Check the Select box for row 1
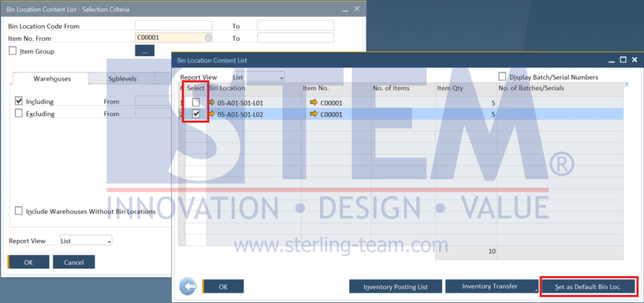This screenshot has height=303, width=644. click(197, 102)
